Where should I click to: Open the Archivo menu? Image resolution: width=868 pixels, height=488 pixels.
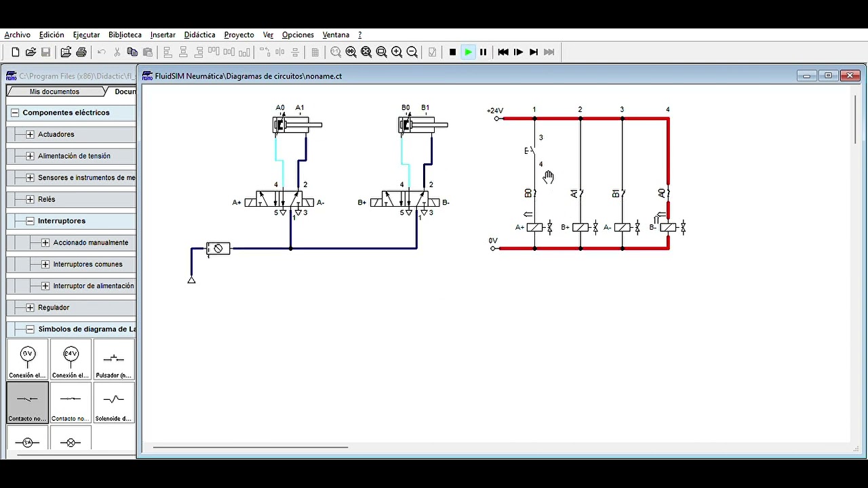pos(17,35)
